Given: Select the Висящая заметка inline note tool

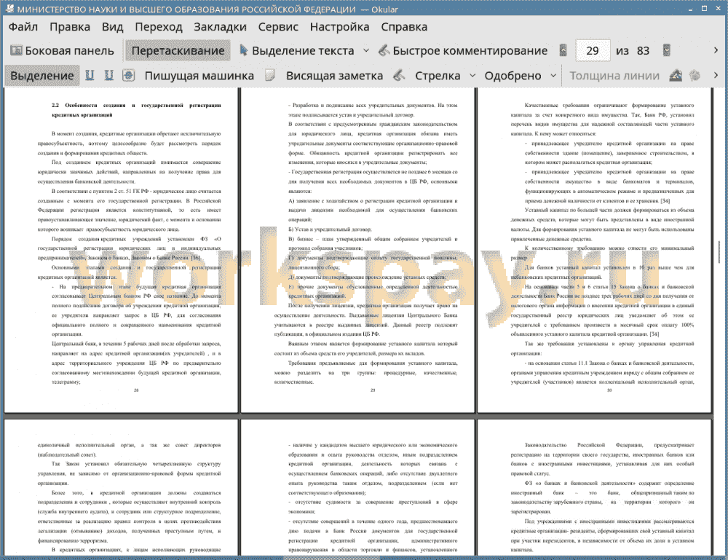Looking at the screenshot, I should 334,76.
